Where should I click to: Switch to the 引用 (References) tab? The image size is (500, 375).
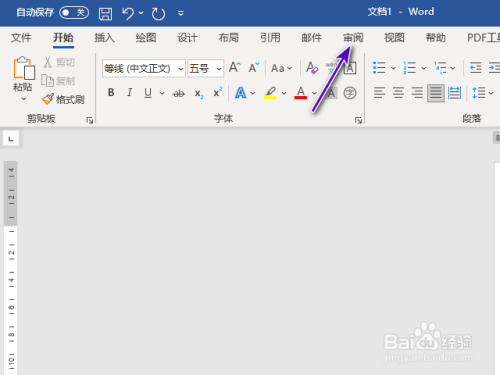pos(270,38)
